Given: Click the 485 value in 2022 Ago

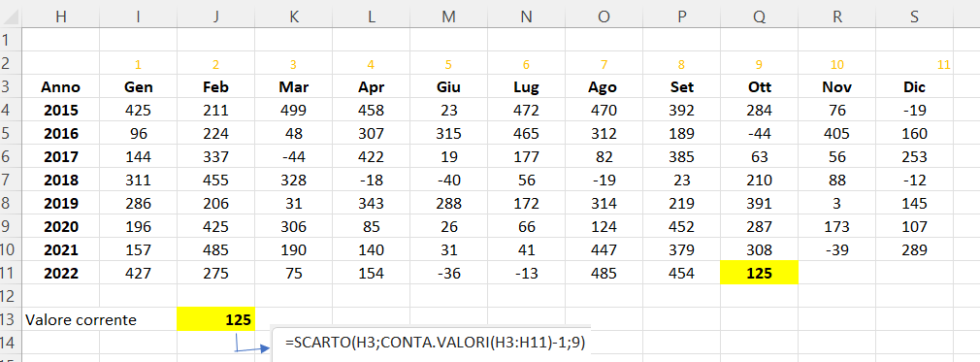Looking at the screenshot, I should (x=604, y=274).
